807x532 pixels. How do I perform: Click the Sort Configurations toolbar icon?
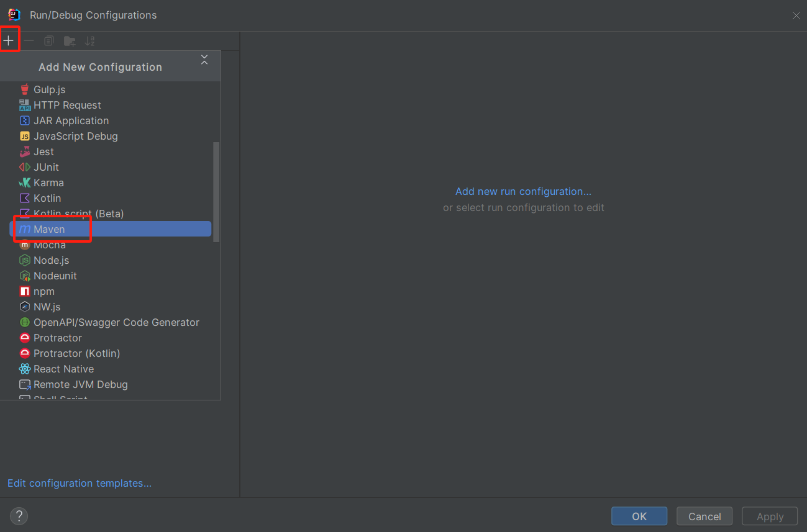pyautogui.click(x=90, y=41)
